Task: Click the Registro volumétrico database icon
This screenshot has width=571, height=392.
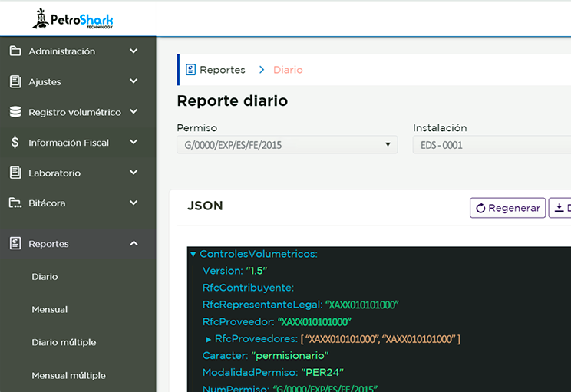Action: (15, 112)
